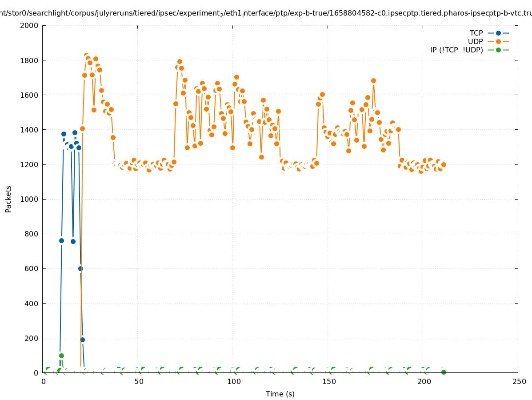Image resolution: width=532 pixels, height=400 pixels.
Task: Click the 250 tick on the x-axis
Action: [519, 381]
